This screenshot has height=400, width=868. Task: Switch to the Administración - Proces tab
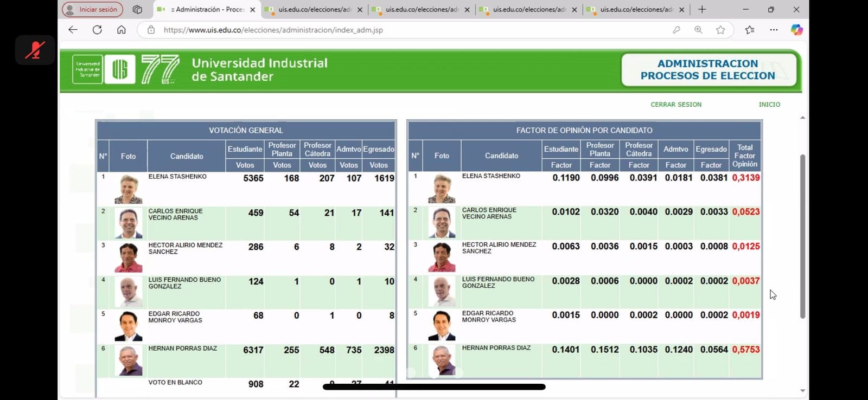point(206,9)
